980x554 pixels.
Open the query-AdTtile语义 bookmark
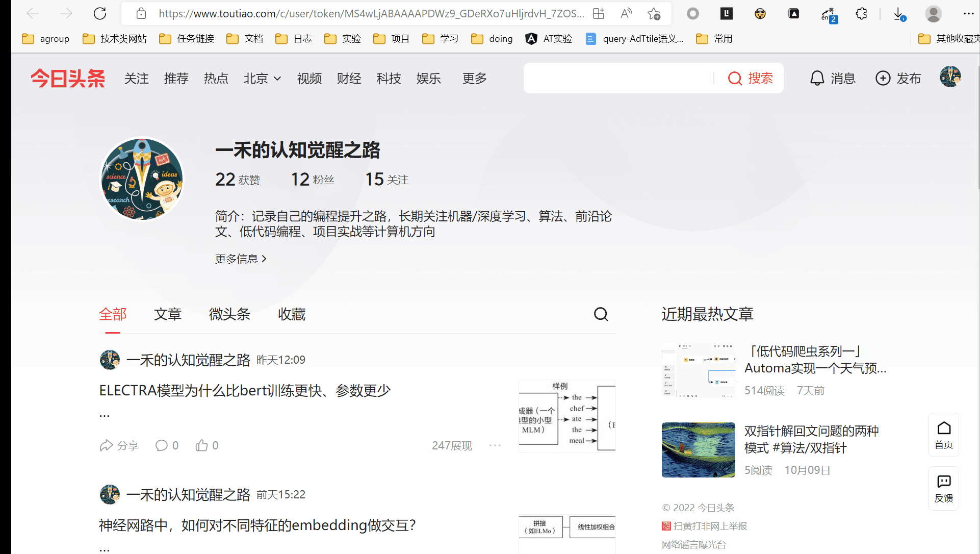[x=635, y=39]
